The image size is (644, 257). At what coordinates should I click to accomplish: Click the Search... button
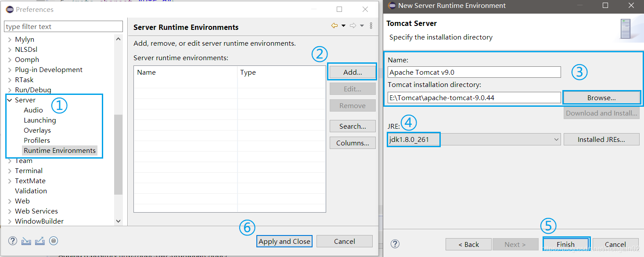353,127
